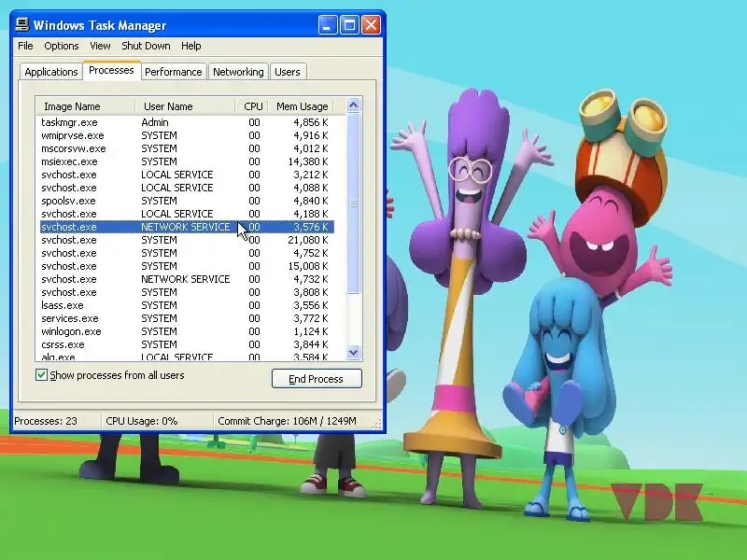Sort by CPU column header
Viewport: 747px width, 560px height.
click(x=253, y=106)
